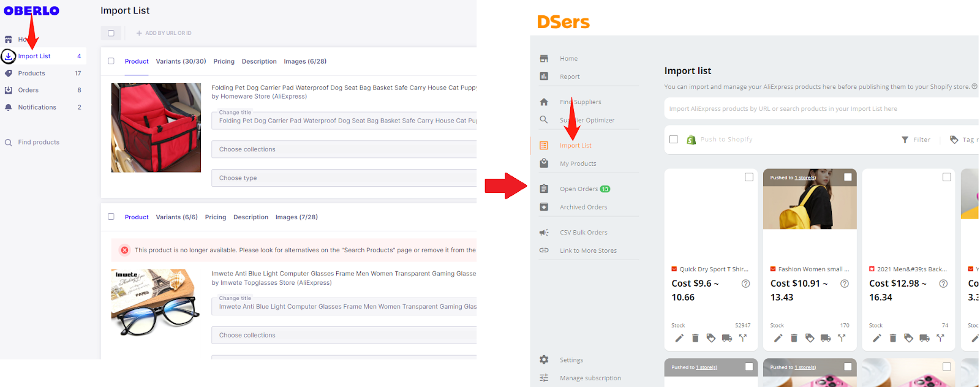Tag the Quick Dry Sport T Shirt product

pos(711,338)
